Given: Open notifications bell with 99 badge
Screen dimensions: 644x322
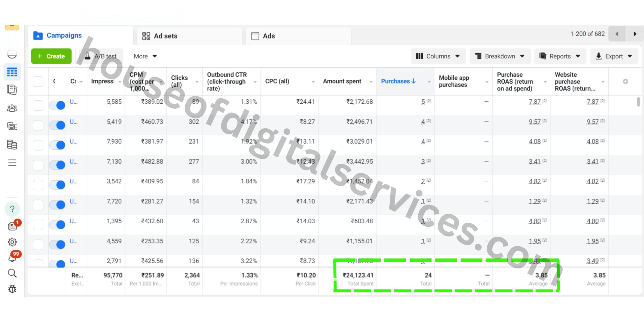Looking at the screenshot, I should (x=13, y=257).
